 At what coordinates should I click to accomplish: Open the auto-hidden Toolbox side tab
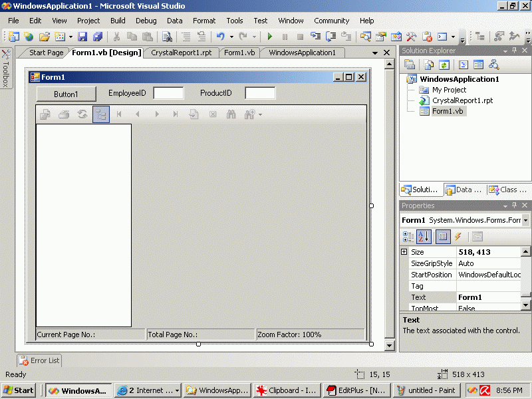[x=6, y=68]
